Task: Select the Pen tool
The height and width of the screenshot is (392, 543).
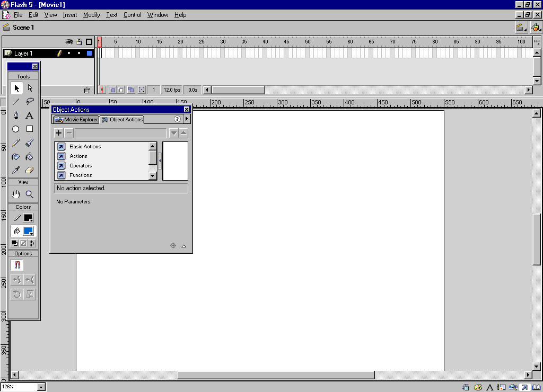Action: click(x=16, y=115)
